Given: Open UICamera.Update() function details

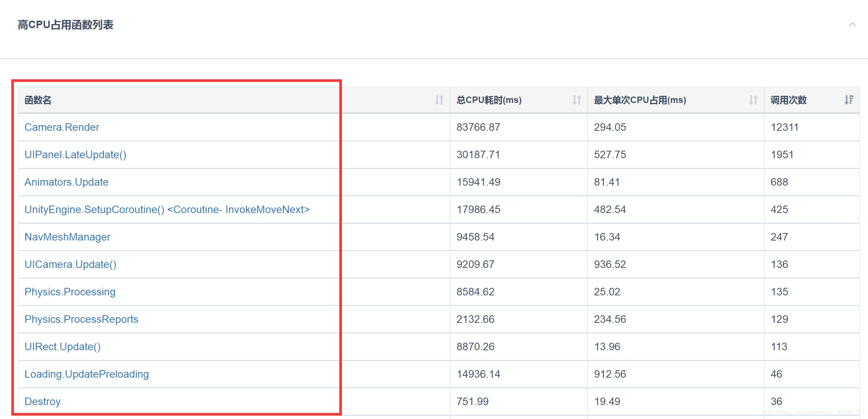Looking at the screenshot, I should 70,264.
